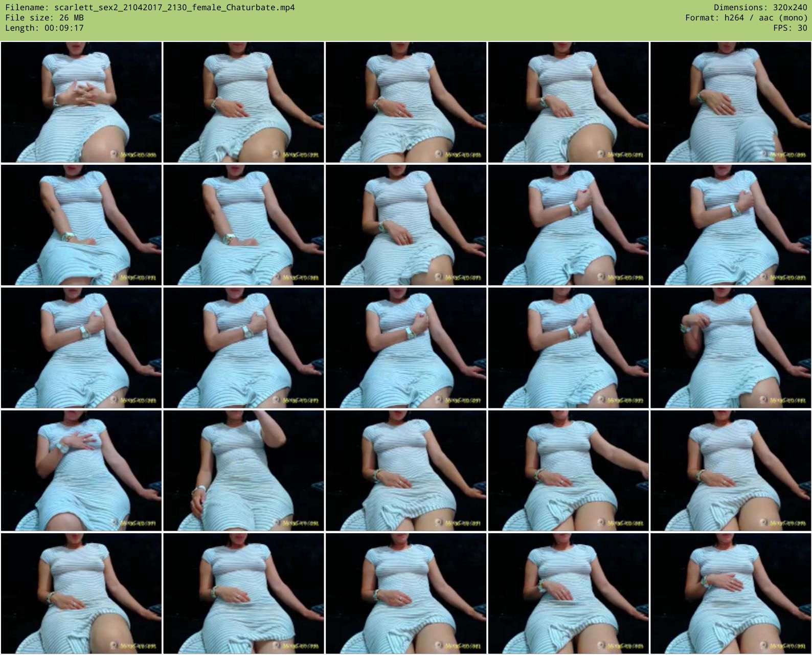Select the fourth thumbnail in the second row
The height and width of the screenshot is (655, 812).
pos(568,225)
